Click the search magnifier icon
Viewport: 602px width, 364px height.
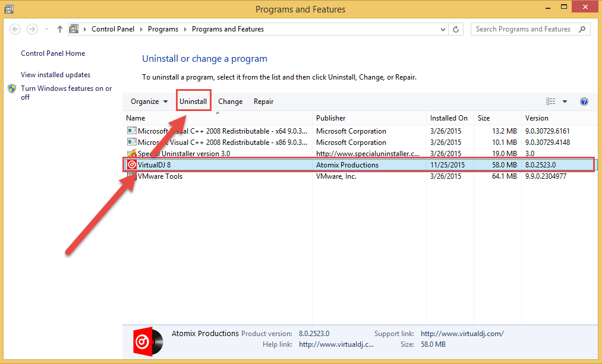[582, 29]
